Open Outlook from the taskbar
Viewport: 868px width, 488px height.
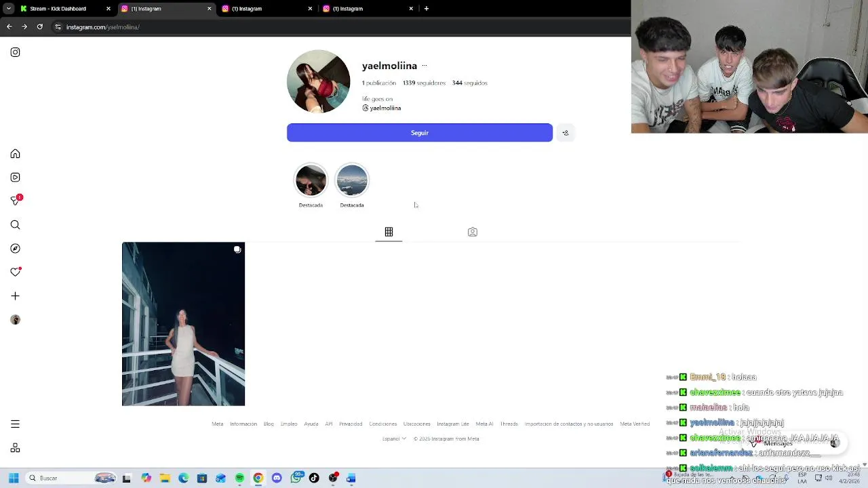pyautogui.click(x=220, y=478)
